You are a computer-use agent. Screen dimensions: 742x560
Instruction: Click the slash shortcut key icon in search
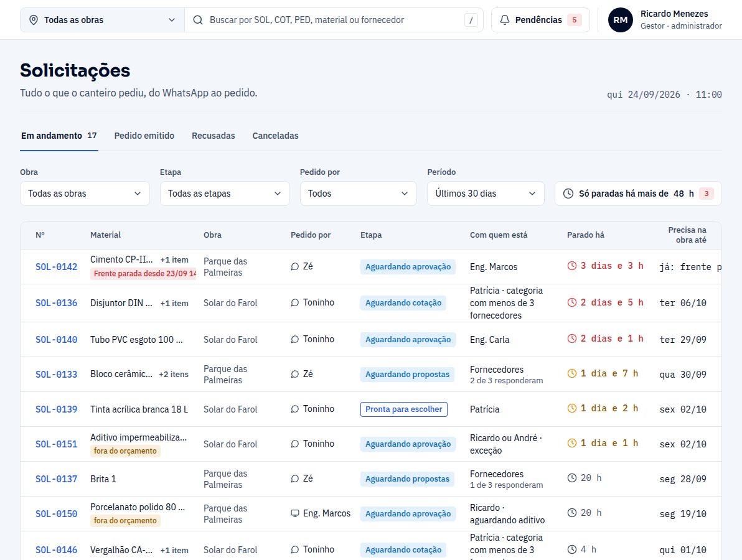pos(471,20)
